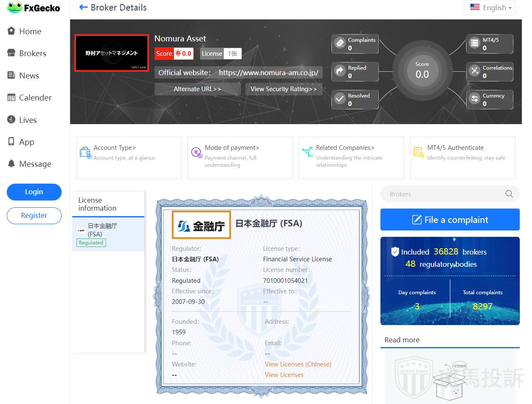Click the back arrow next to Broker Details
The image size is (532, 404).
(83, 8)
